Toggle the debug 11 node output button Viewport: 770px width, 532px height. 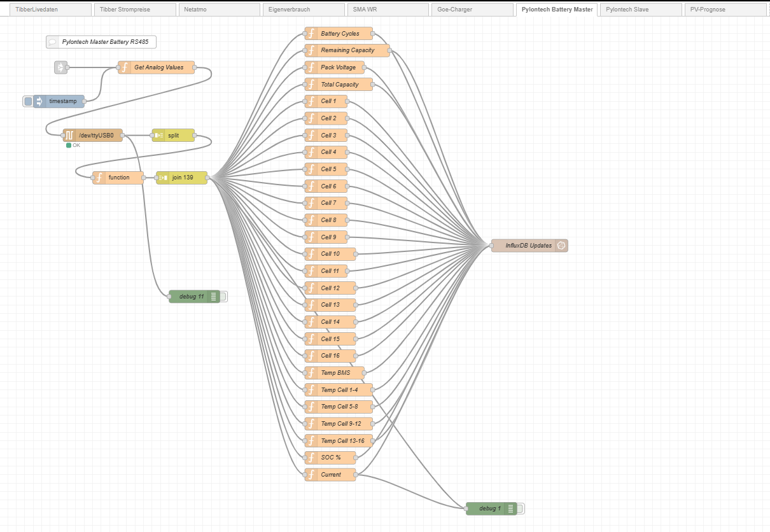pyautogui.click(x=223, y=297)
